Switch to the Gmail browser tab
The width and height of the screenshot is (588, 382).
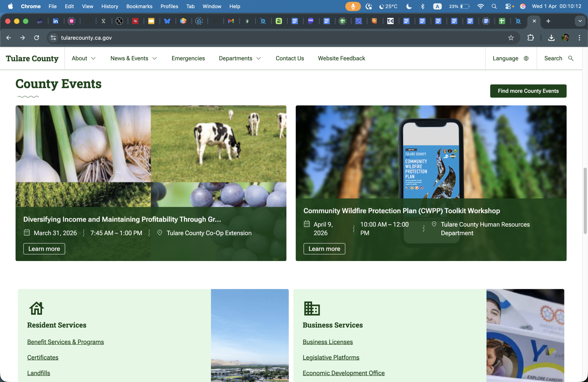click(231, 21)
